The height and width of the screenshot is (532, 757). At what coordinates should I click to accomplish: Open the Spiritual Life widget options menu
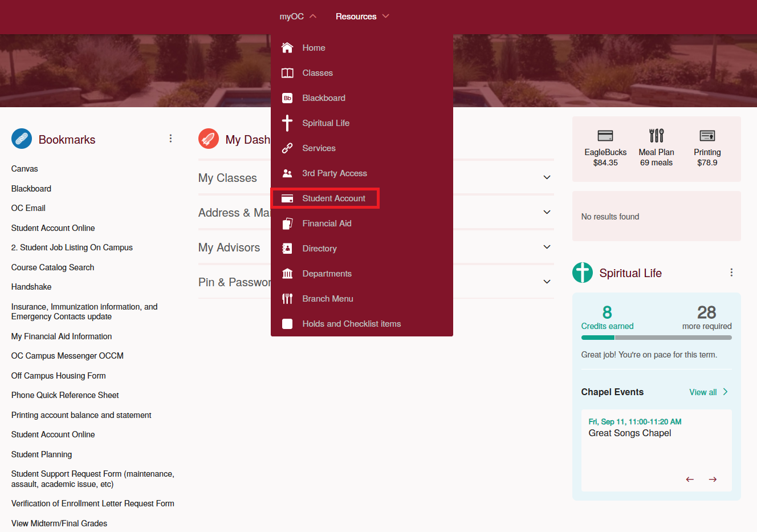(x=731, y=273)
